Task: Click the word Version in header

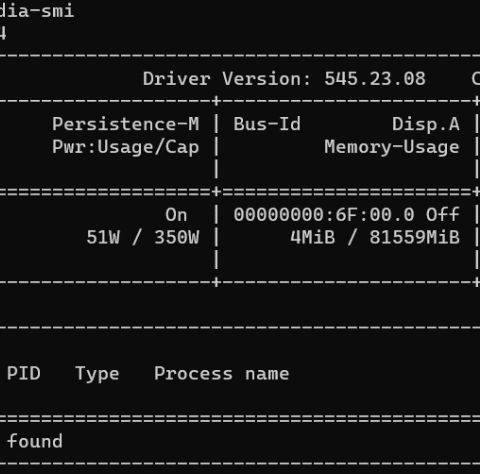Action: point(266,79)
